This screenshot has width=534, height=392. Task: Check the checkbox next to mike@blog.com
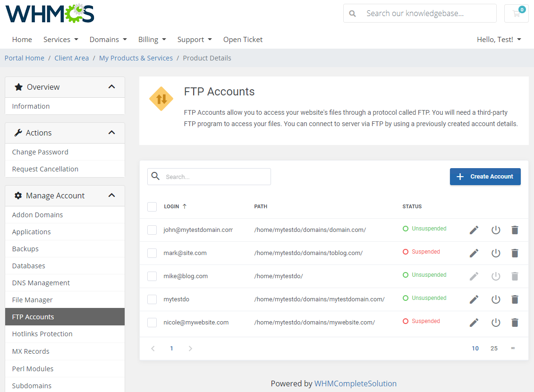(x=152, y=276)
